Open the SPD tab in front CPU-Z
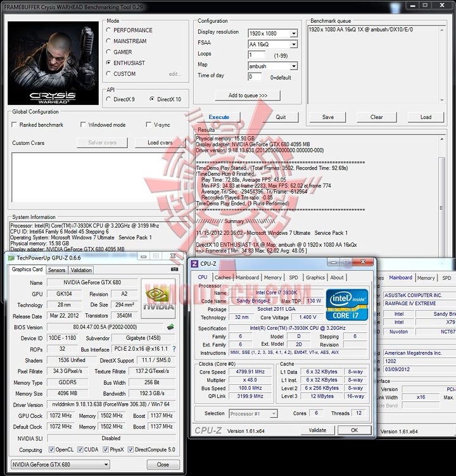The height and width of the screenshot is (476, 456). point(293,277)
